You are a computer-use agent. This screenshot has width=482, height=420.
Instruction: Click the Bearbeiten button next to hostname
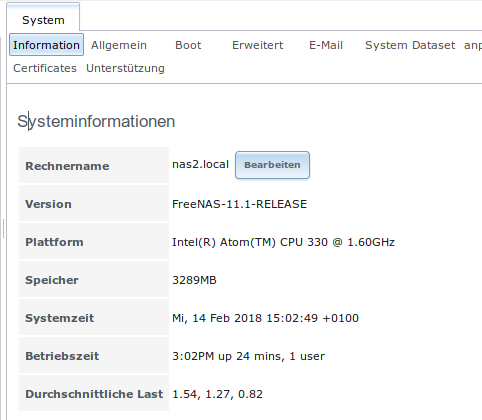272,165
